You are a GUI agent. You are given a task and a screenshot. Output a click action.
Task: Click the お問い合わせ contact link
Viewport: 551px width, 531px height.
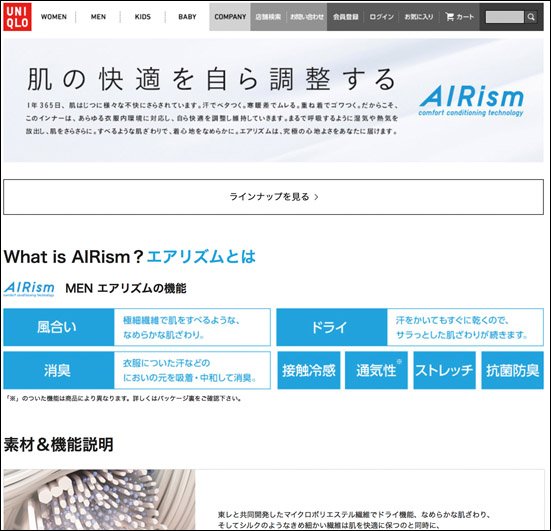coord(307,17)
